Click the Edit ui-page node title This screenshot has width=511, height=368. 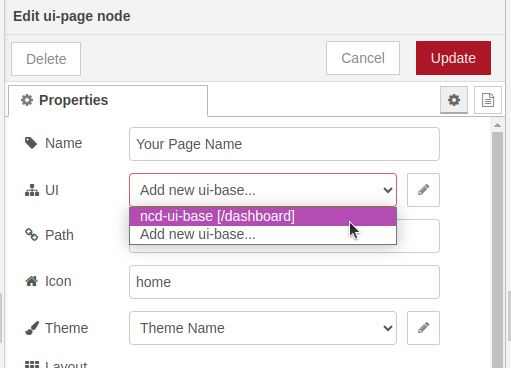(72, 16)
